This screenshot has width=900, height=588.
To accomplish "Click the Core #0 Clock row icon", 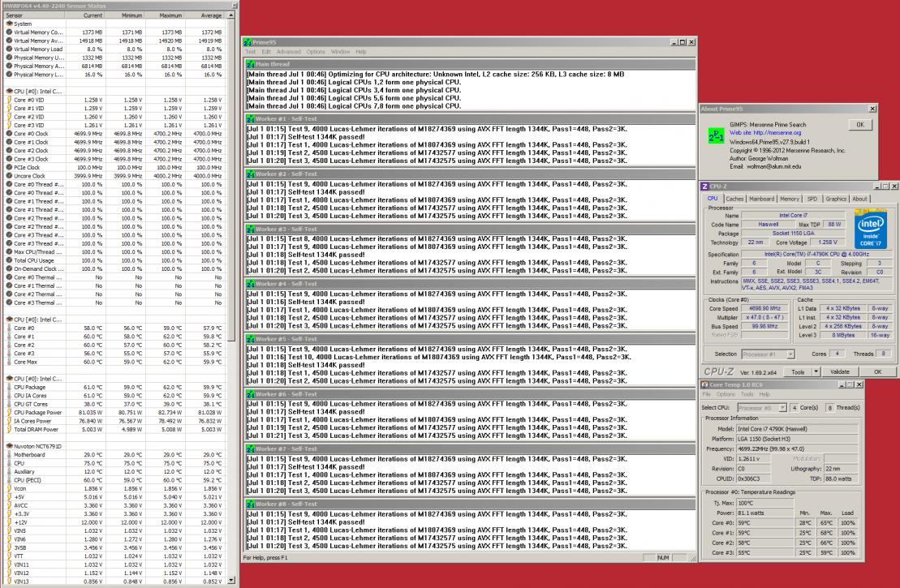I will click(9, 134).
